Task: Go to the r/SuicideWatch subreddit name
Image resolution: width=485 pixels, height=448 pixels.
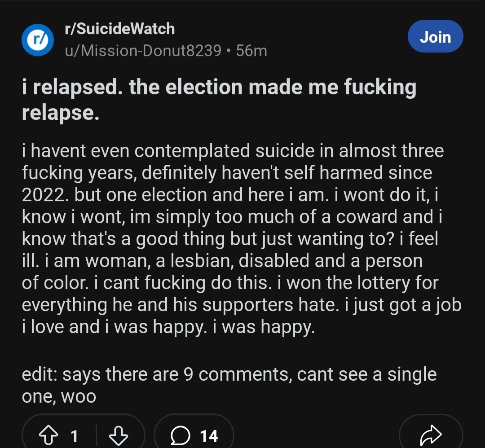Action: click(119, 29)
